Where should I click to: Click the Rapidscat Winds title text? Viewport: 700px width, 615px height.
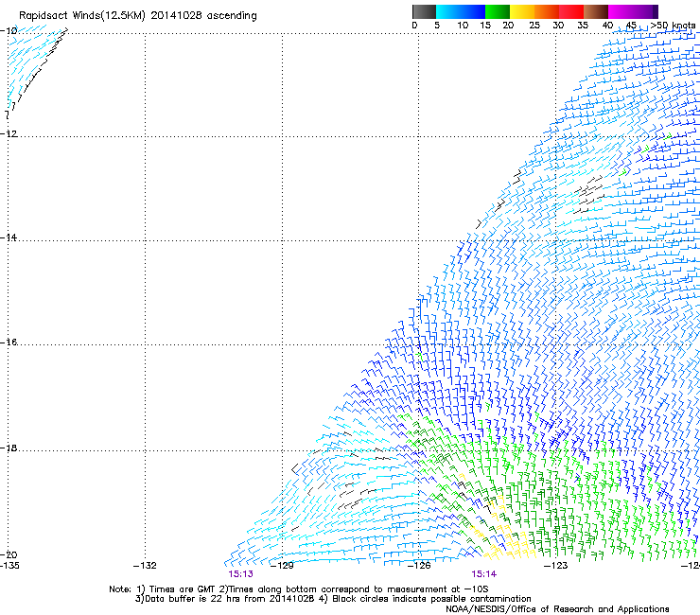[138, 16]
